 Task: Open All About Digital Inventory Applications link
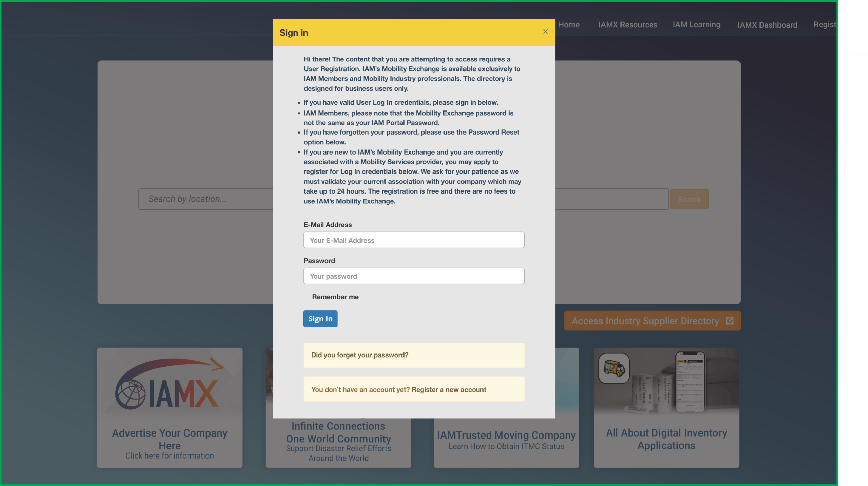(x=666, y=439)
